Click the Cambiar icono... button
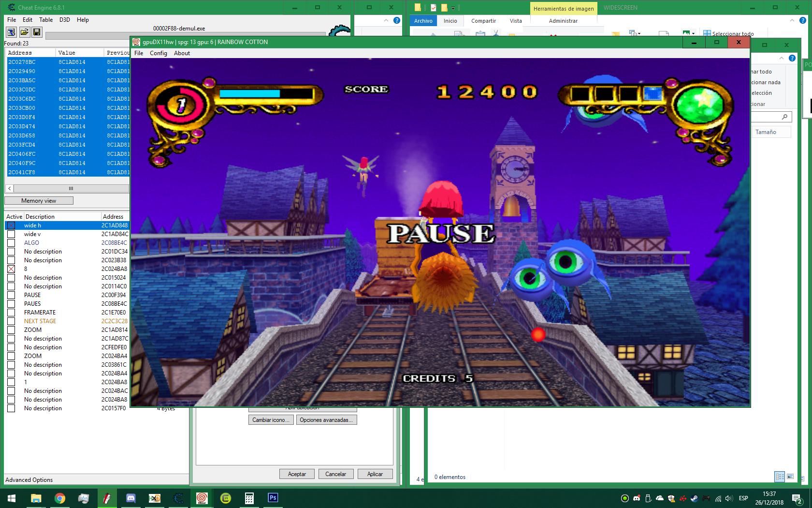 point(271,420)
